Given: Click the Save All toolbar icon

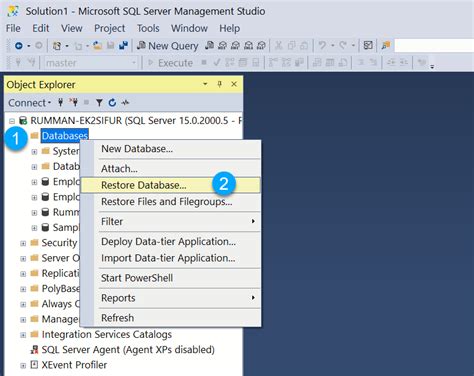Looking at the screenshot, I should [x=123, y=46].
